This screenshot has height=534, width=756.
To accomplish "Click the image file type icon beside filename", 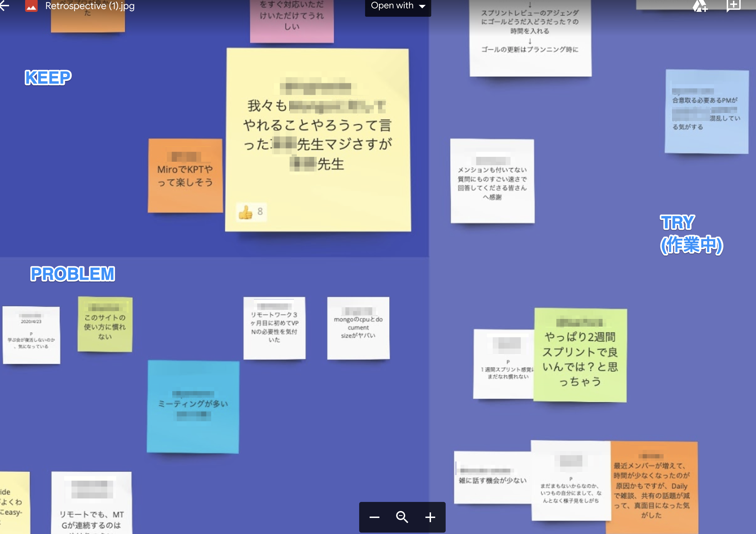I will click(31, 6).
